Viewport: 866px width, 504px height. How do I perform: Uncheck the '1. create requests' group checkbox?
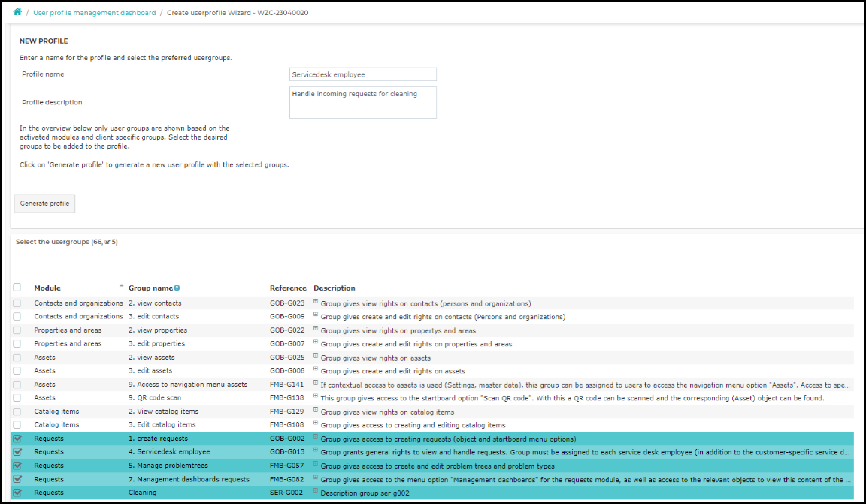tap(17, 439)
